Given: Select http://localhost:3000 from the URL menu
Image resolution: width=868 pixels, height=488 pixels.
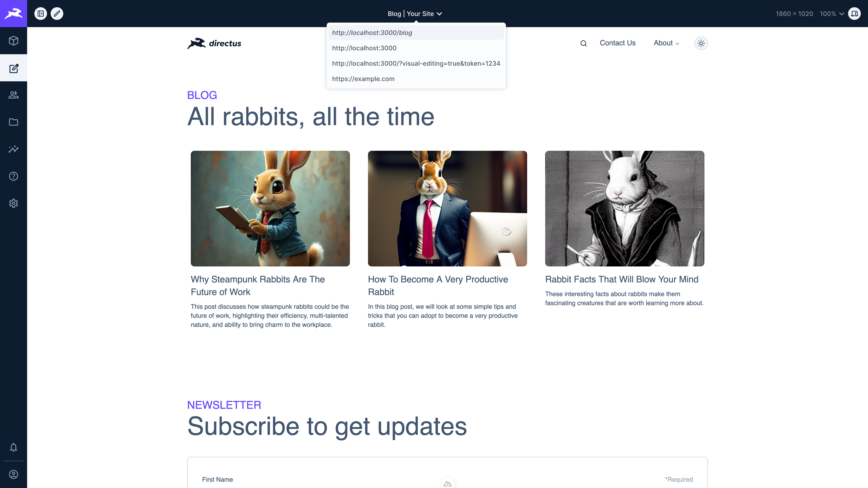Looking at the screenshot, I should pos(364,48).
